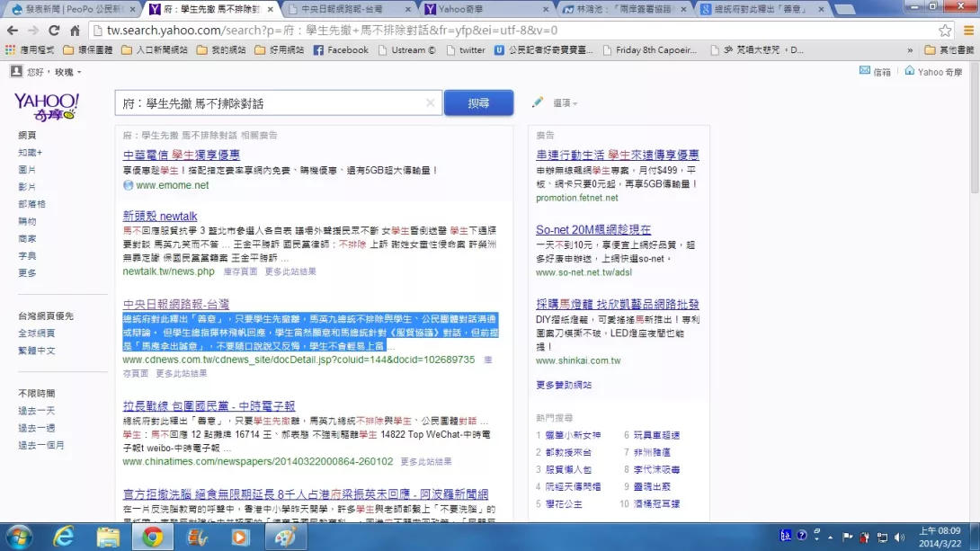Viewport: 980px width, 551px height.
Task: Clear the search box with the X
Action: (430, 103)
